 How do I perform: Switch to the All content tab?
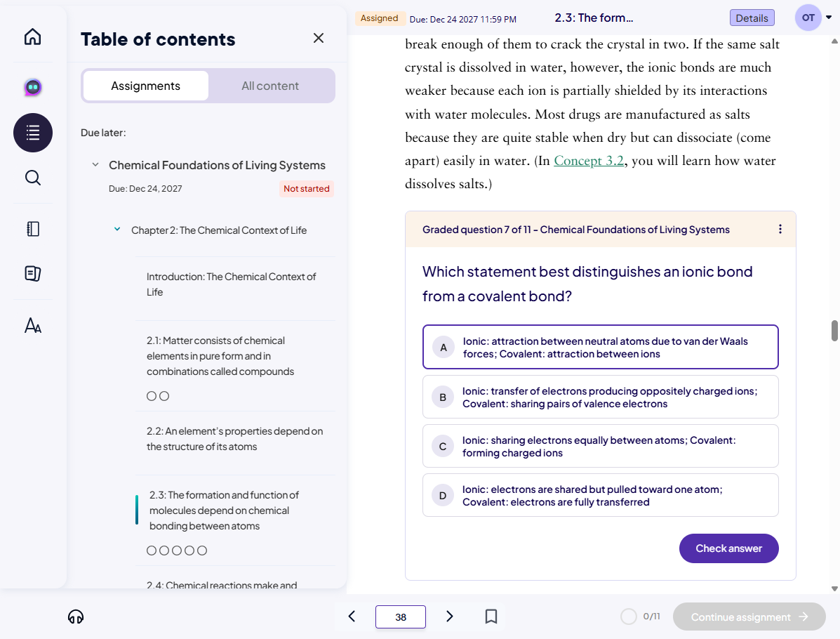point(270,85)
